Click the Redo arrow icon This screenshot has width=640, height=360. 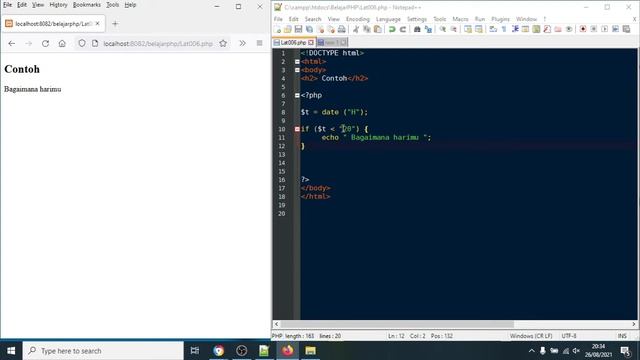point(403,29)
